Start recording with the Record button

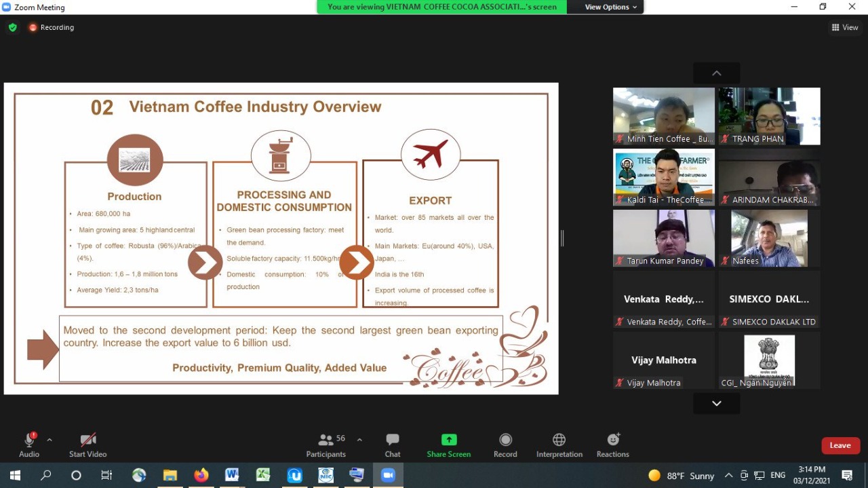point(505,445)
